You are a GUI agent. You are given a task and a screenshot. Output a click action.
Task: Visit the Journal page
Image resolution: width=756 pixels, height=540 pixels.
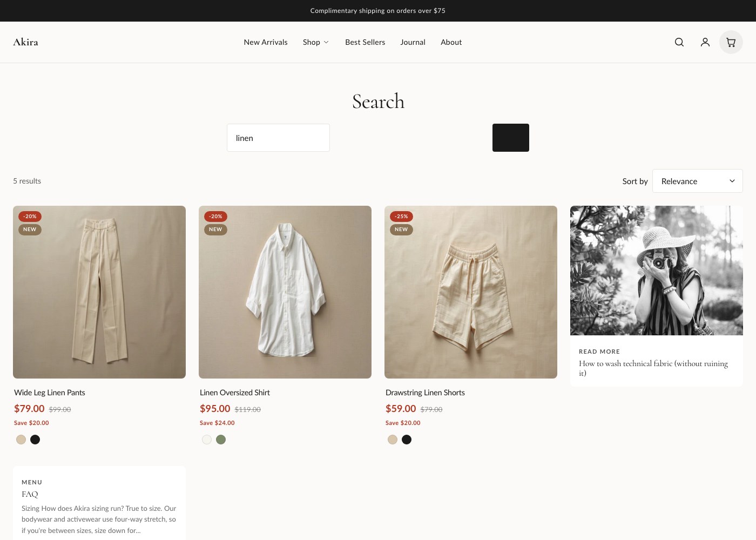[x=413, y=42]
